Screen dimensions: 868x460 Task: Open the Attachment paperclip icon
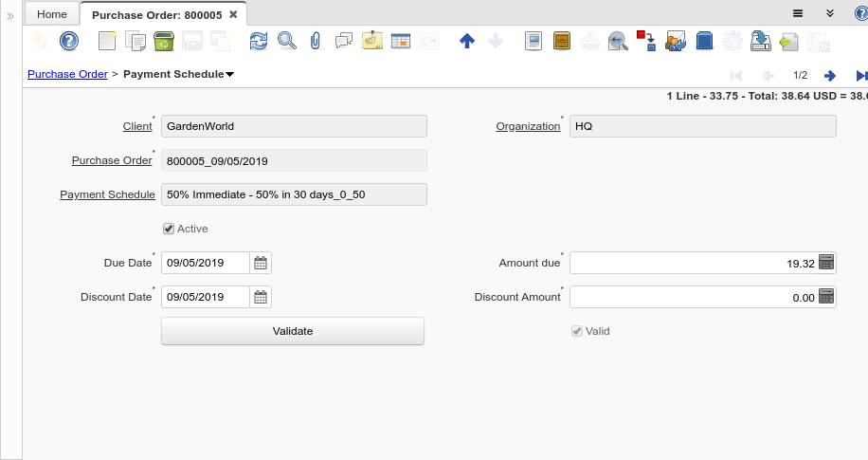(316, 41)
